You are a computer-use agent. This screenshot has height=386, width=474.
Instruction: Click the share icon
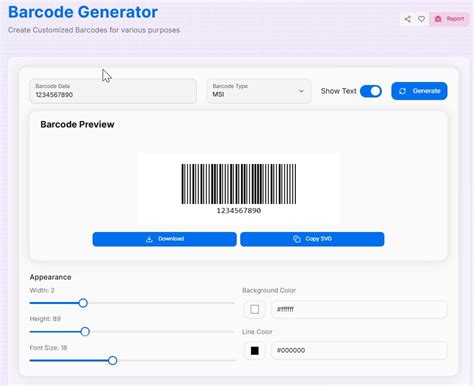(407, 19)
